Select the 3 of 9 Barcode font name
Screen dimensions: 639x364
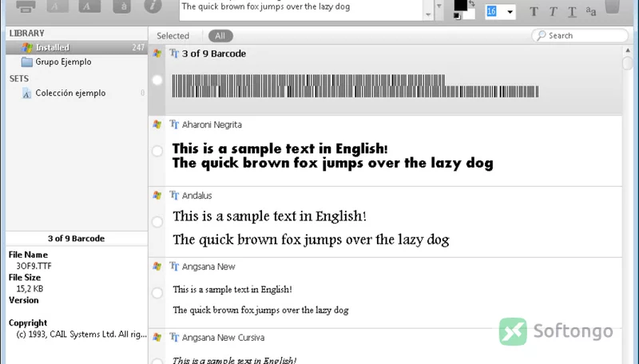pos(214,53)
